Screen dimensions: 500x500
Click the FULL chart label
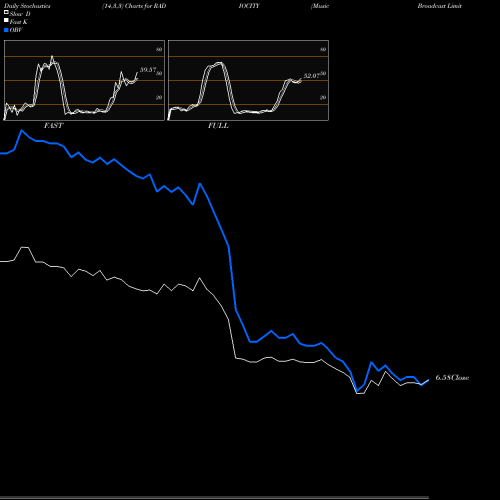[x=218, y=126]
